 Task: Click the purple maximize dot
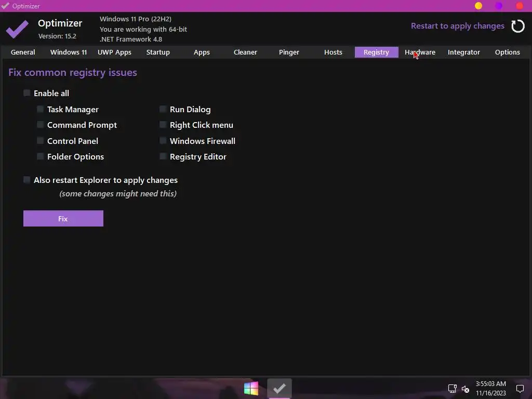[x=499, y=6]
